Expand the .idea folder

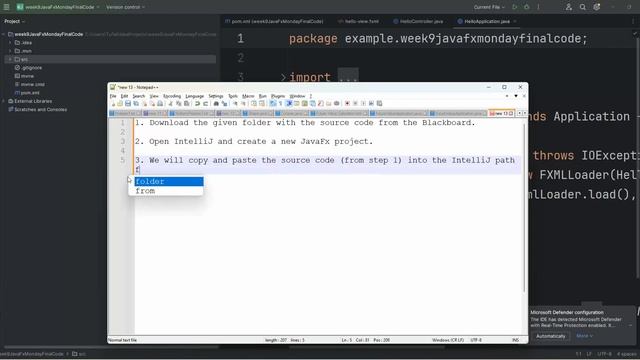coord(10,42)
